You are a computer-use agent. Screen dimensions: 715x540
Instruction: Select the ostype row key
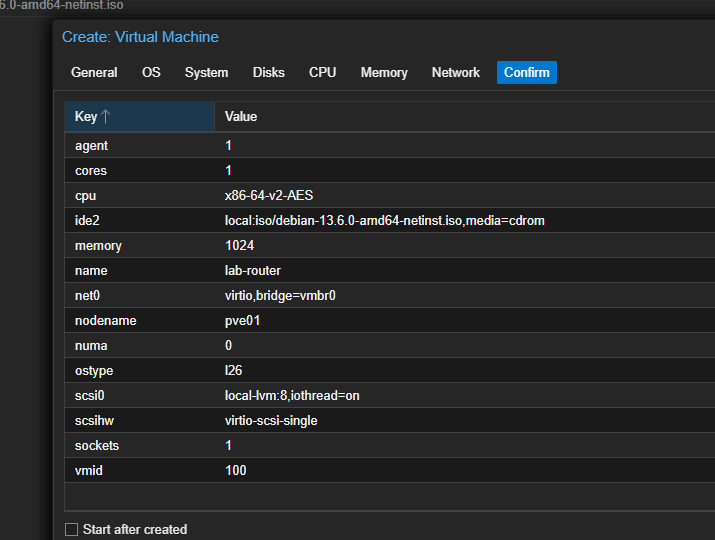93,371
